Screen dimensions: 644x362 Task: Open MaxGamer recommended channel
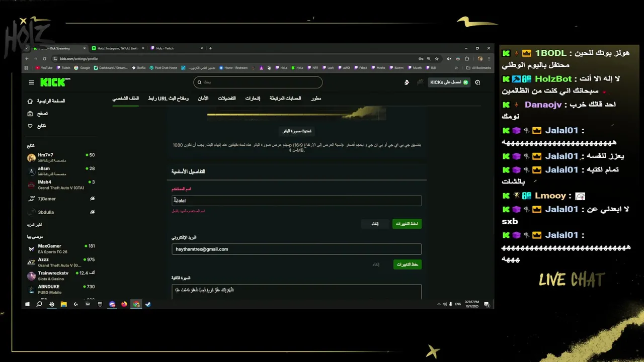click(61, 248)
